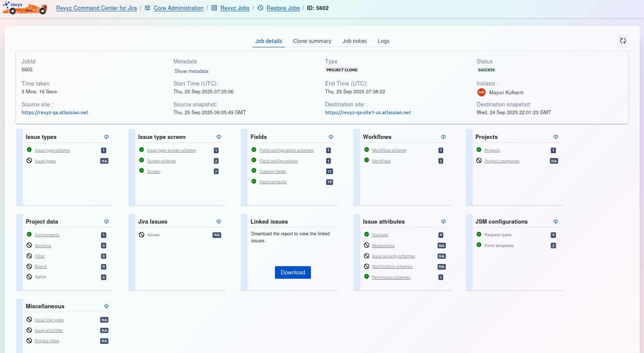The width and height of the screenshot is (644, 353).
Task: Select the Job notes tab
Action: tap(354, 41)
